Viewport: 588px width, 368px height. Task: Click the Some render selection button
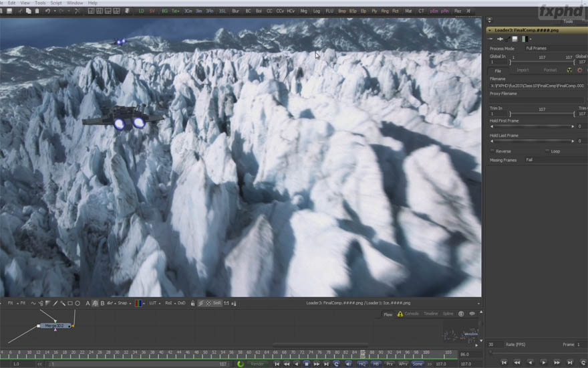point(418,364)
